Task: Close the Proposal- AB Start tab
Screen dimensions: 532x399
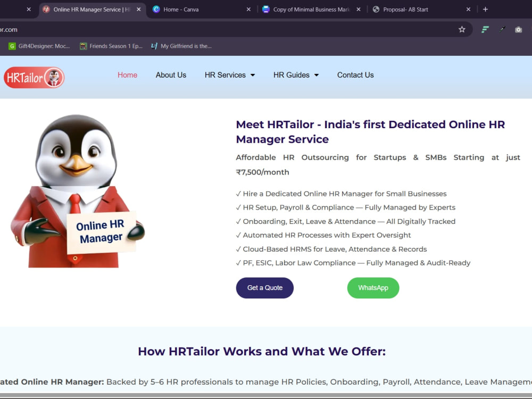Action: pos(468,10)
